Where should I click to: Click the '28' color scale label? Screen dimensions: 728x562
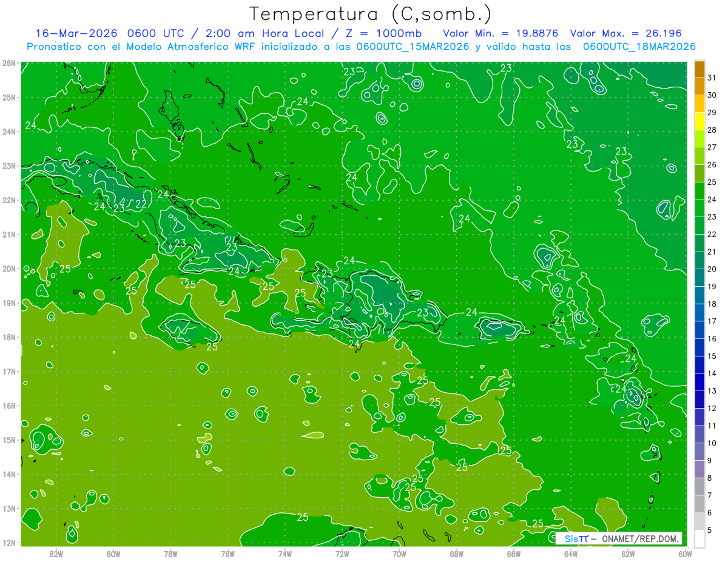click(x=712, y=130)
